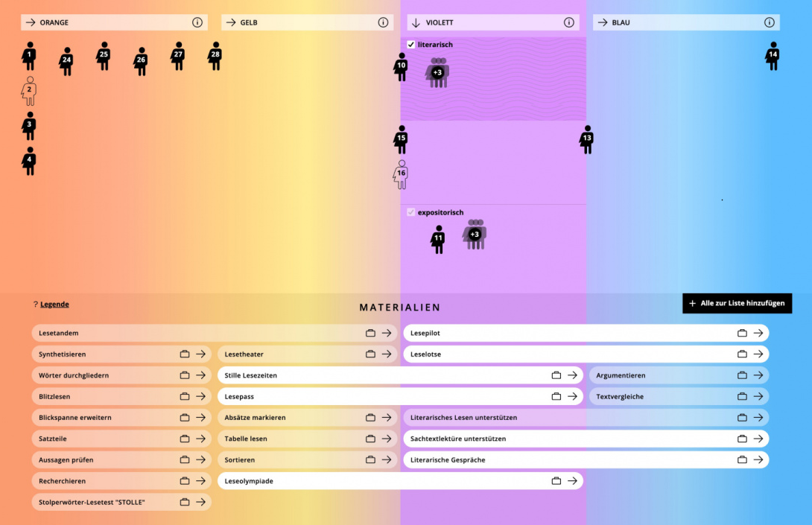
Task: Open info for the BLAU column
Action: [770, 22]
